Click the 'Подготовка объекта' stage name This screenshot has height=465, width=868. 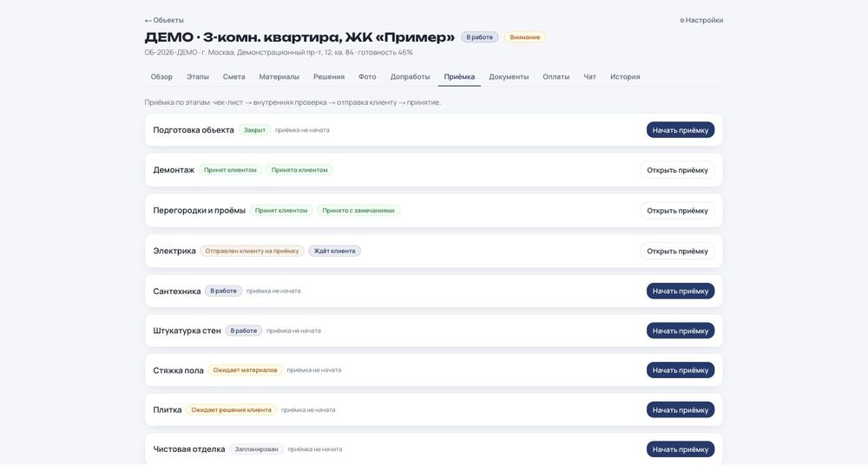point(194,130)
